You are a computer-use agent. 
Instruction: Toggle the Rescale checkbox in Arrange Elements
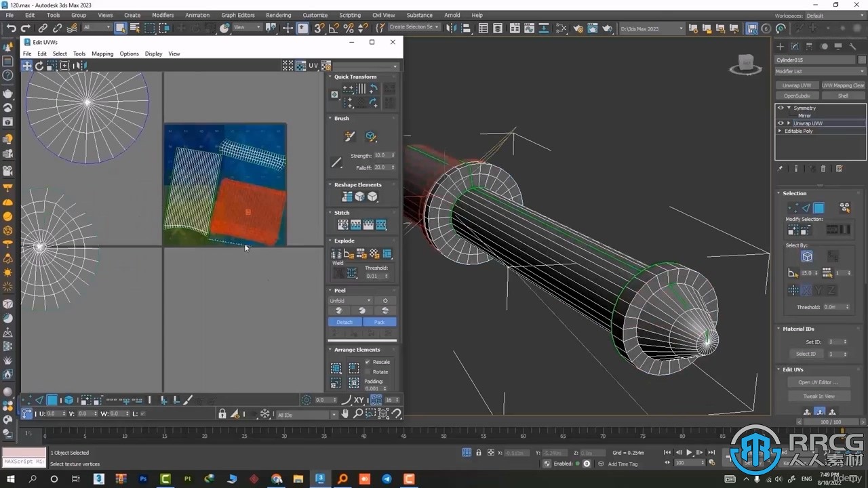pyautogui.click(x=368, y=362)
